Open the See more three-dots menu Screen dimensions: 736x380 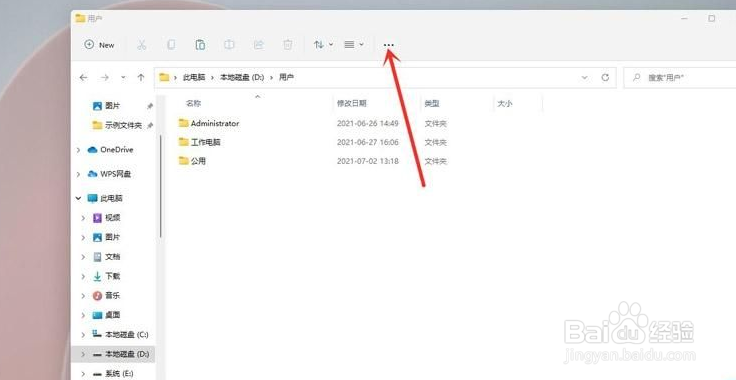pos(389,45)
